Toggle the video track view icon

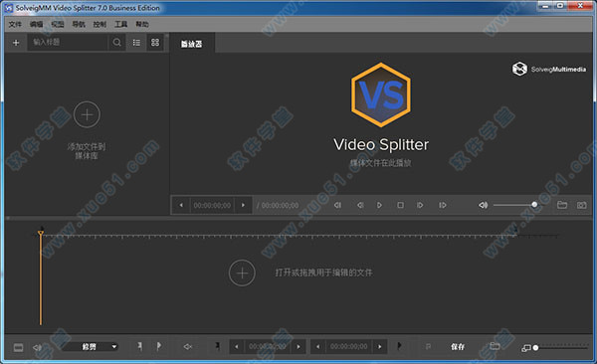pyautogui.click(x=18, y=347)
